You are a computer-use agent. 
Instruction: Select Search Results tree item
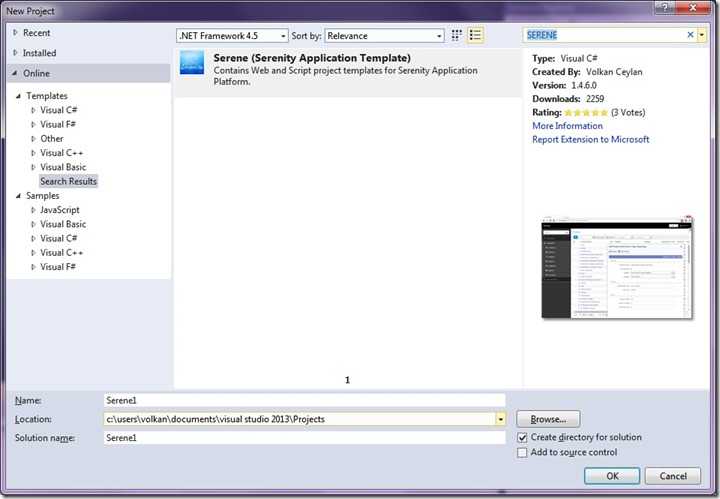click(x=68, y=181)
